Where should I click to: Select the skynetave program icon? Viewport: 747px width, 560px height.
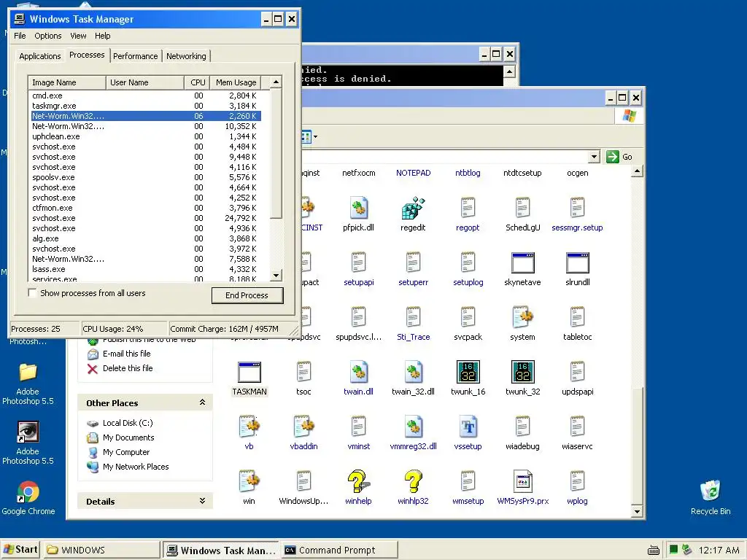pyautogui.click(x=522, y=262)
